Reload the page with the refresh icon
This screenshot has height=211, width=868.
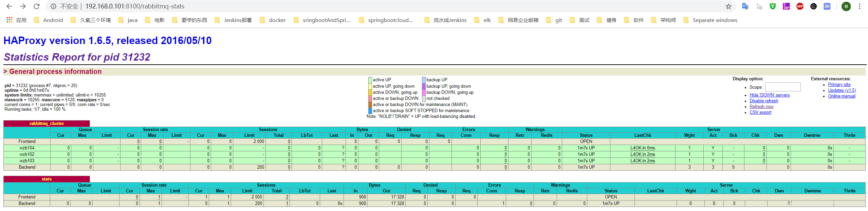pos(37,6)
